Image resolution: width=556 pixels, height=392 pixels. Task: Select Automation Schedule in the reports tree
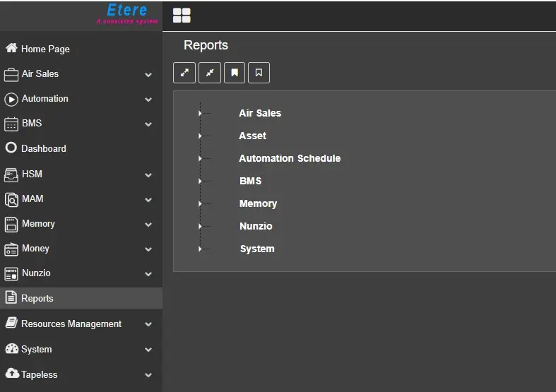pos(290,158)
